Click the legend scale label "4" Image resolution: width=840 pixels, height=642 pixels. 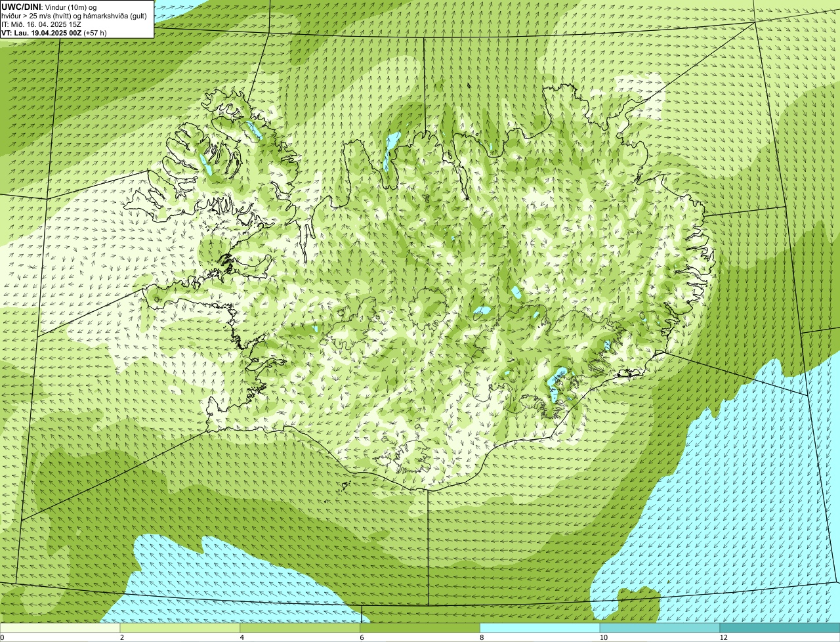(242, 637)
